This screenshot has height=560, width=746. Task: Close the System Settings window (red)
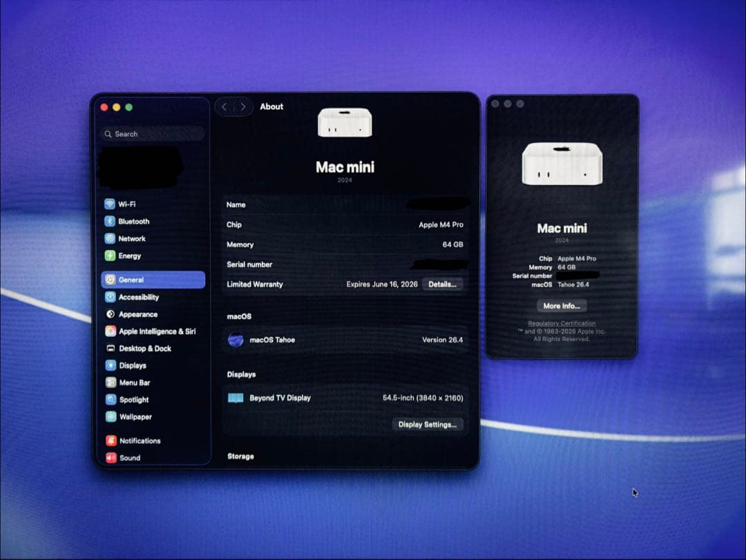(x=104, y=108)
